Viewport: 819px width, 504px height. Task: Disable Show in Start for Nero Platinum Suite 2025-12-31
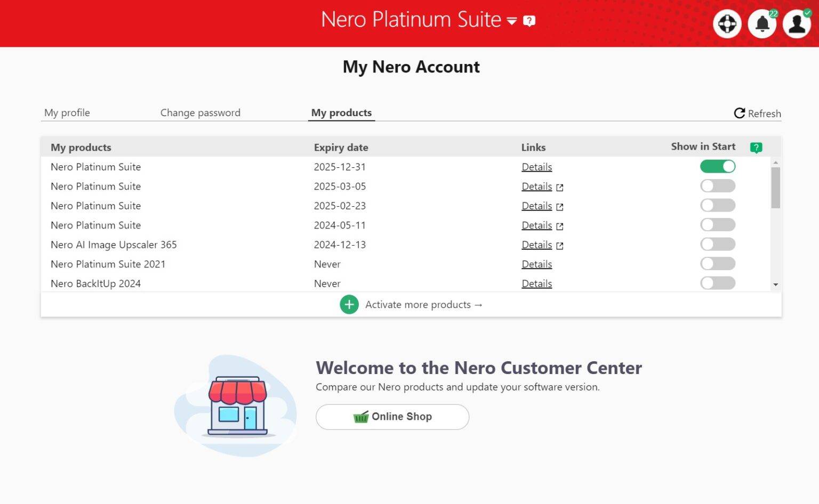(x=718, y=166)
